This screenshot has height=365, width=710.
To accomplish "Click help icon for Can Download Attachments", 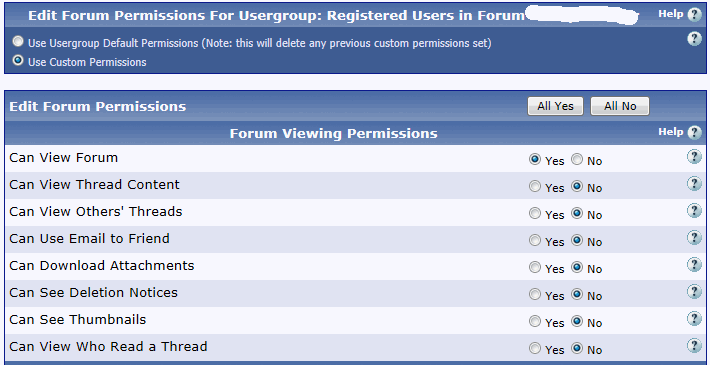I will point(694,265).
